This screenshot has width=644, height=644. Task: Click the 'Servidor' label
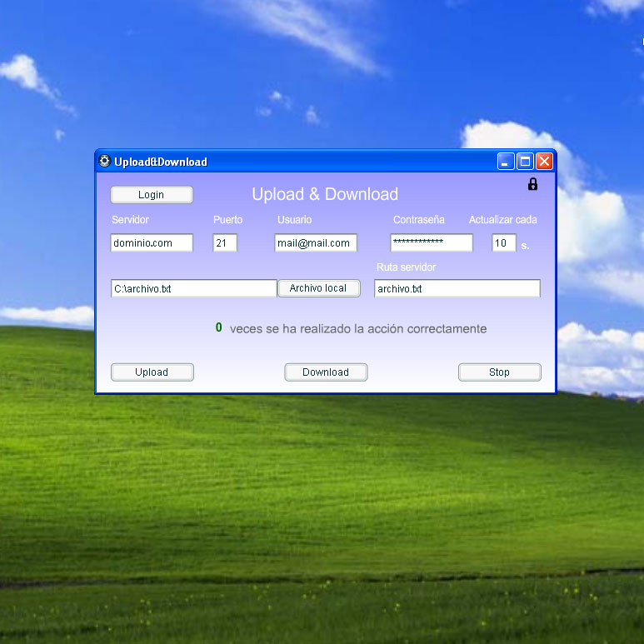click(x=130, y=220)
